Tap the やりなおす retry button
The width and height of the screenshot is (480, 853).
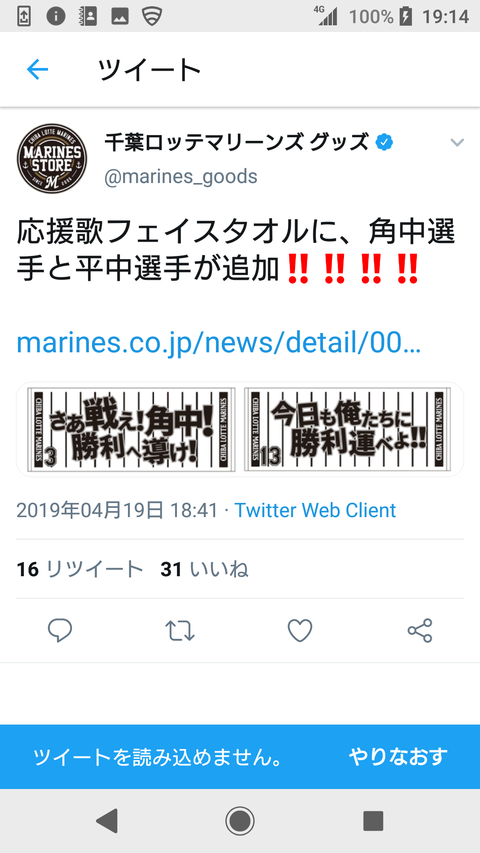398,757
